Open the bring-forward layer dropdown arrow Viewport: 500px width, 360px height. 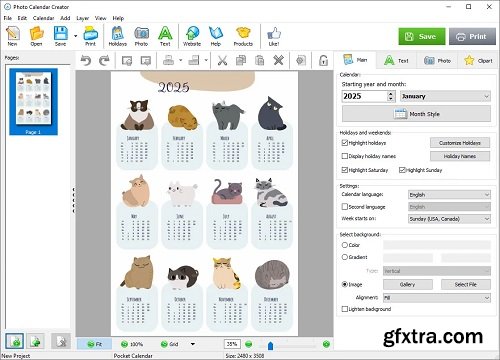(180, 60)
